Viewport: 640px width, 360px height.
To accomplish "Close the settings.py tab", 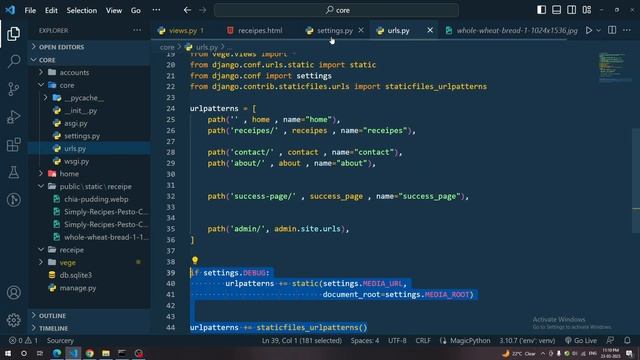I will (x=361, y=30).
